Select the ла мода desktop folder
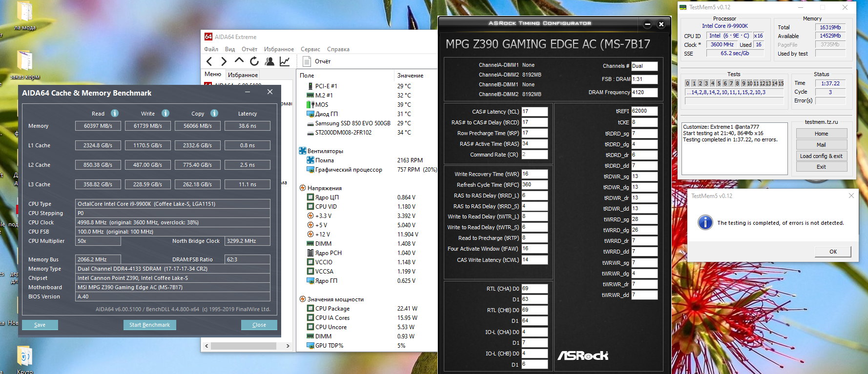The image size is (868, 374). tap(25, 16)
